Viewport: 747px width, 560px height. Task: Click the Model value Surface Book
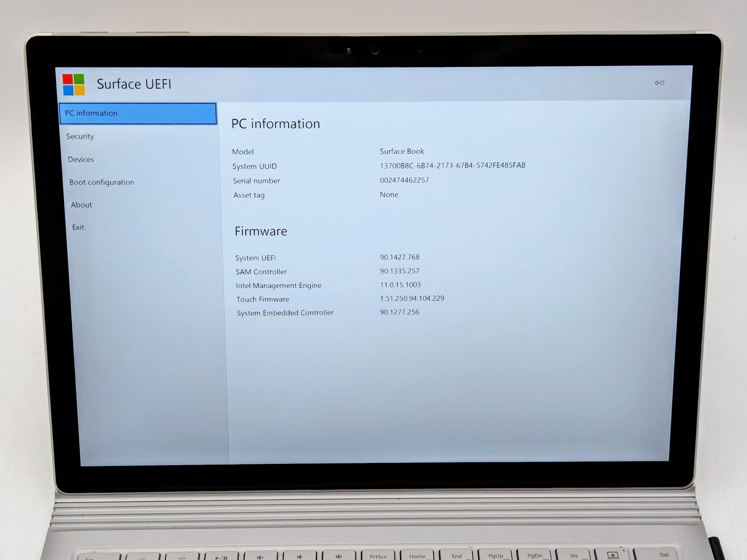402,151
